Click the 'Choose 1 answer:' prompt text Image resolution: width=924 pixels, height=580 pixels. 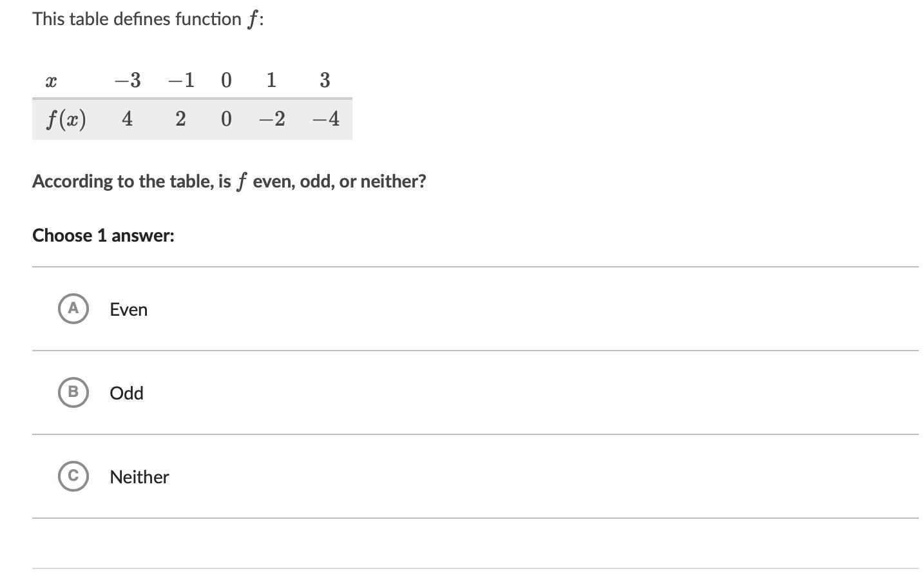point(103,235)
